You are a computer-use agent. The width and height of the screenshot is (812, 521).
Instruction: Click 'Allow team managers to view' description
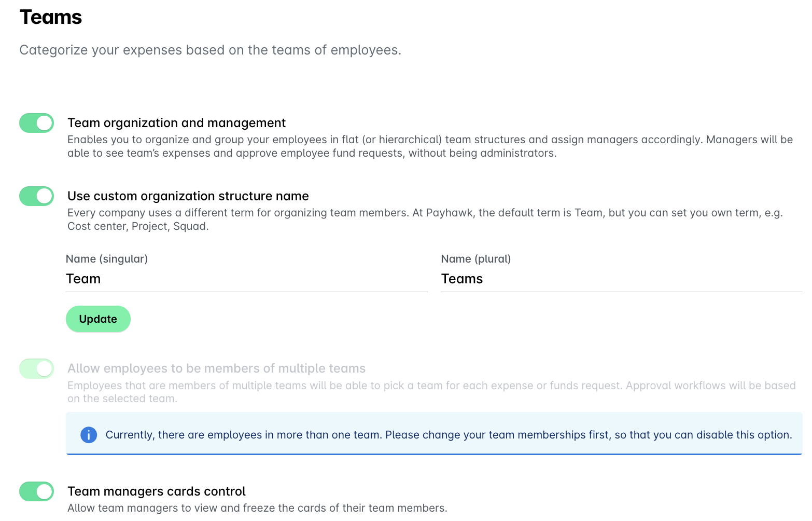257,508
